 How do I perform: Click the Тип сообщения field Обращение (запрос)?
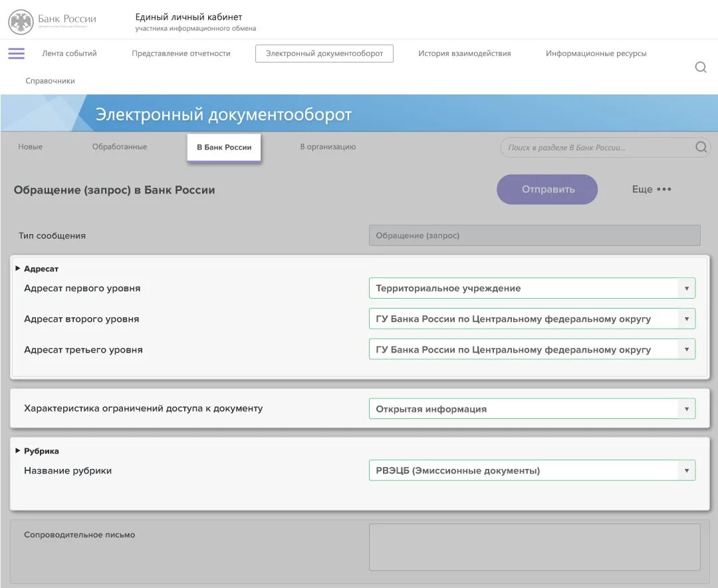[x=535, y=235]
